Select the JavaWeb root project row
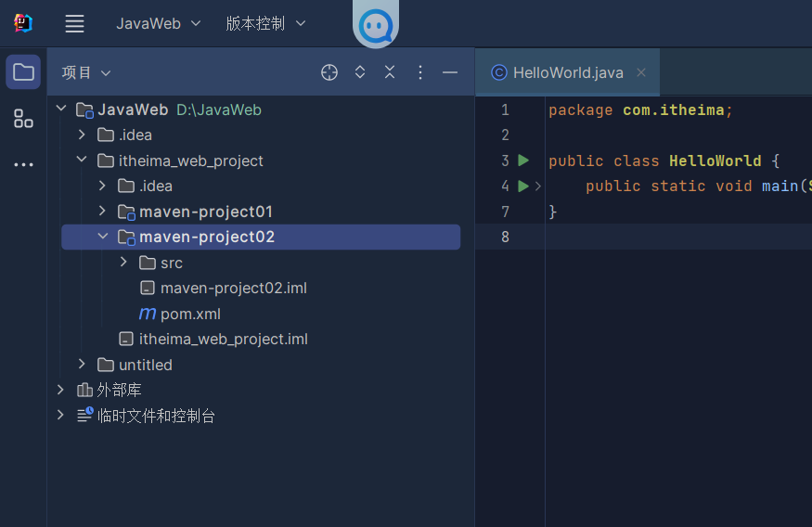 pyautogui.click(x=261, y=109)
